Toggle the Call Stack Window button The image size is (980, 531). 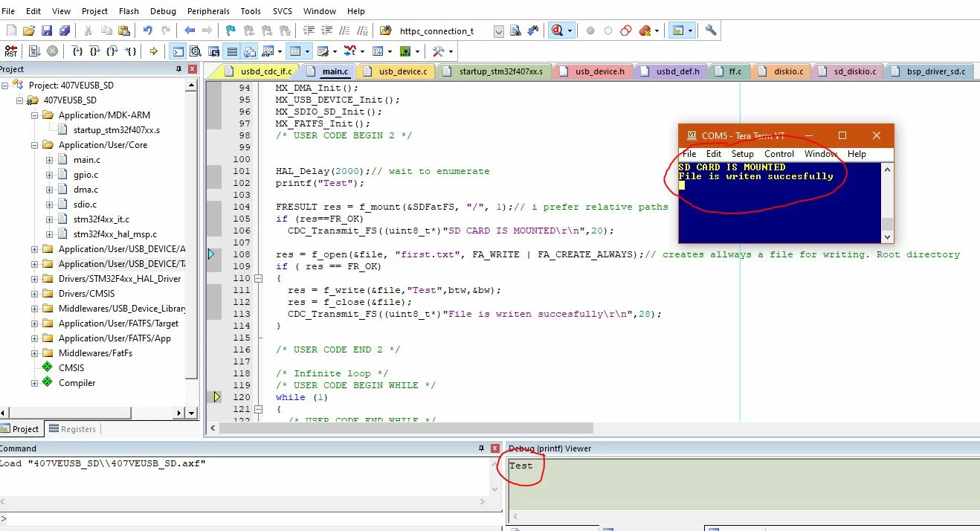249,51
